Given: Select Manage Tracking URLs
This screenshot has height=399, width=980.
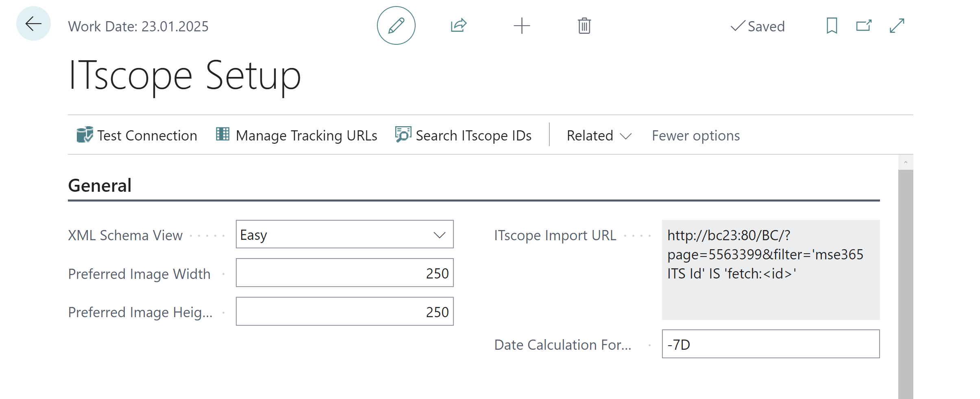Looking at the screenshot, I should coord(306,135).
